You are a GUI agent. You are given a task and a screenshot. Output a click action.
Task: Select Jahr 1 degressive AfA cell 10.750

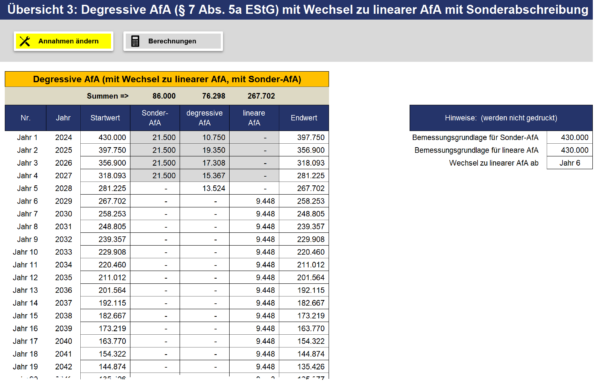pyautogui.click(x=204, y=137)
